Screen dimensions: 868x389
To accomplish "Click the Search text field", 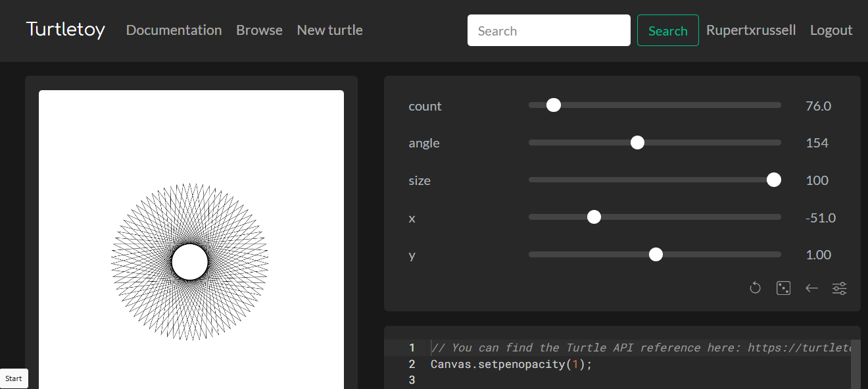I will pyautogui.click(x=548, y=30).
